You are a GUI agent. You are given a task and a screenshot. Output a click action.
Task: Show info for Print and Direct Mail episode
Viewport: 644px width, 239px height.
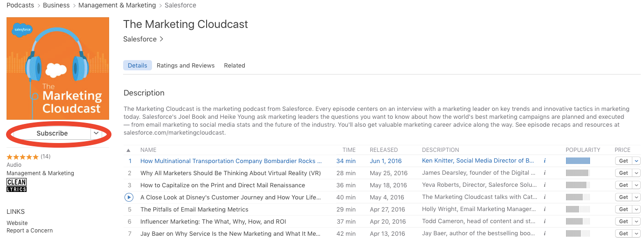tap(545, 185)
